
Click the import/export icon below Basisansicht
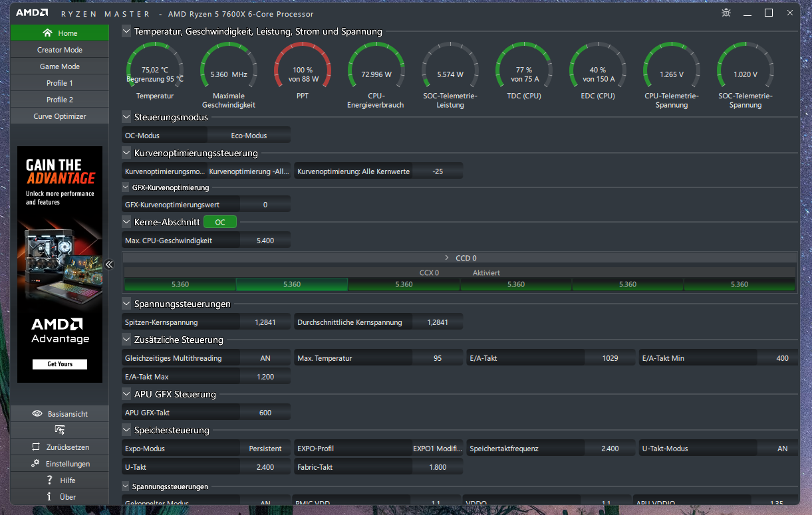point(60,430)
